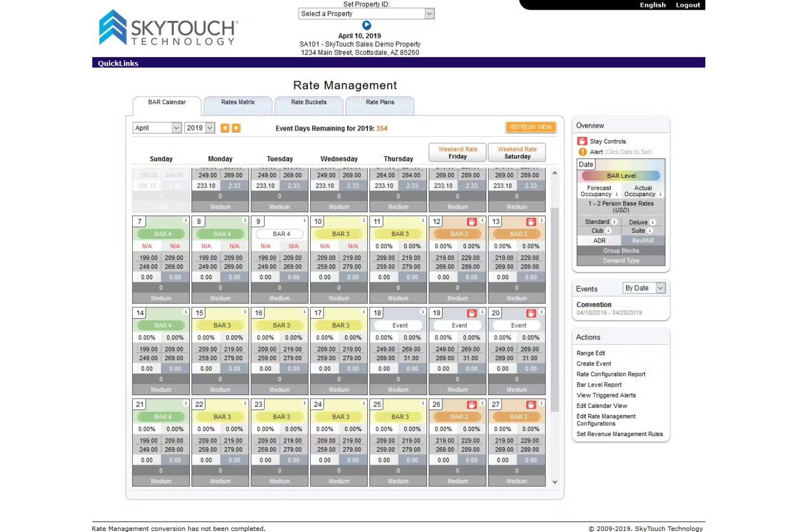Click Edit Calendar View
The width and height of the screenshot is (798, 532).
(602, 406)
